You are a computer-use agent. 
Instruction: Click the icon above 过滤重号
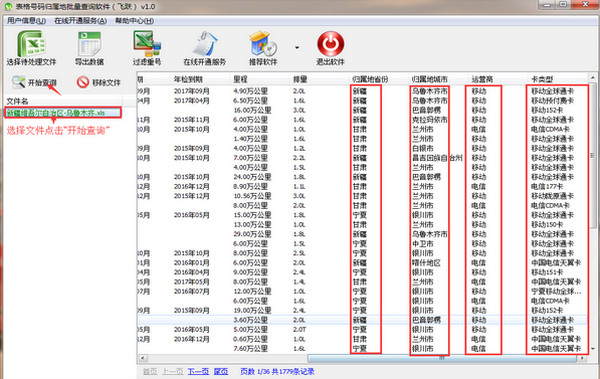(x=147, y=44)
